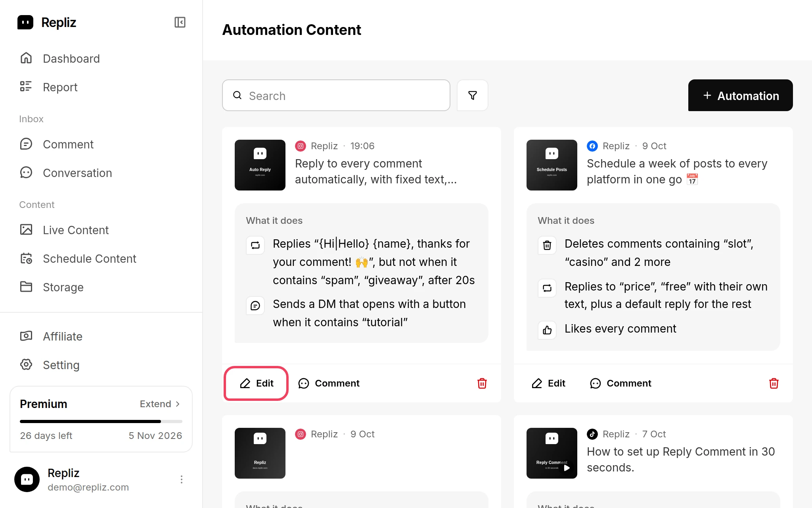The width and height of the screenshot is (812, 508).
Task: Edit the Schedule Posts automation
Action: click(548, 383)
